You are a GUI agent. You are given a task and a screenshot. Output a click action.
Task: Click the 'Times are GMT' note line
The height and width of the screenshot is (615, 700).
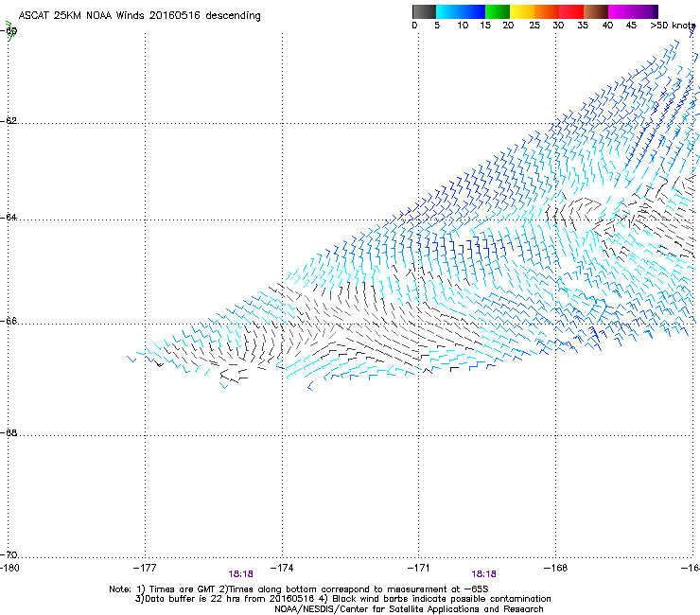[x=299, y=589]
